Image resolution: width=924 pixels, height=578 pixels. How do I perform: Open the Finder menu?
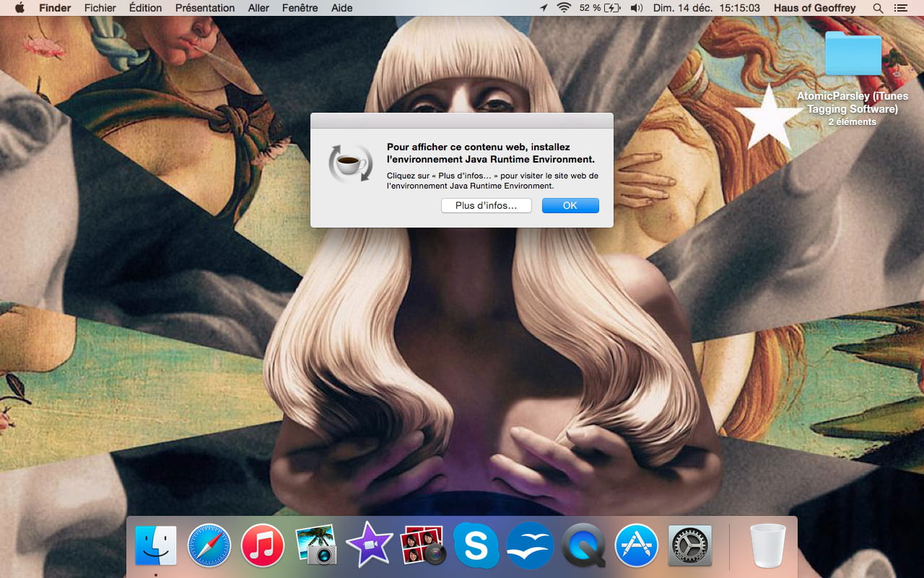click(x=55, y=8)
